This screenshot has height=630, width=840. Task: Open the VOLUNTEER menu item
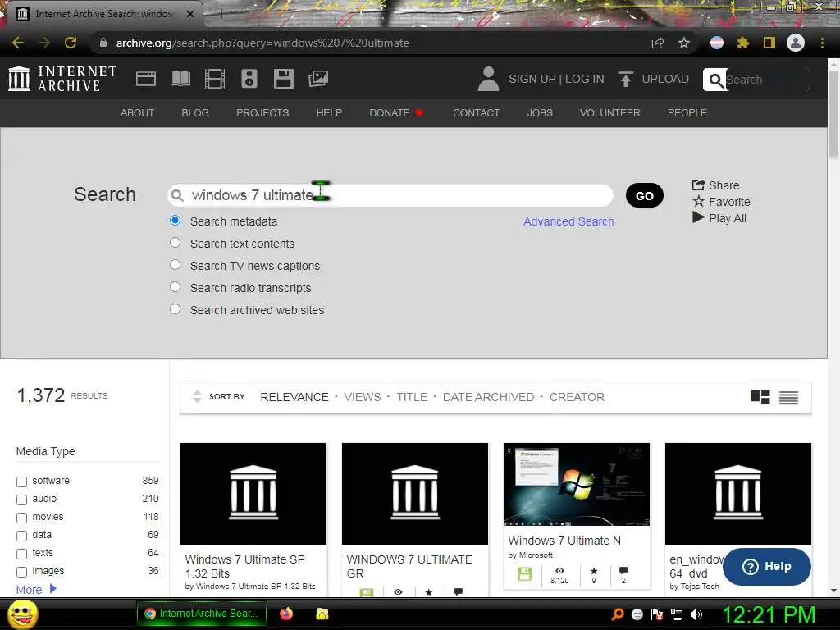click(x=609, y=113)
